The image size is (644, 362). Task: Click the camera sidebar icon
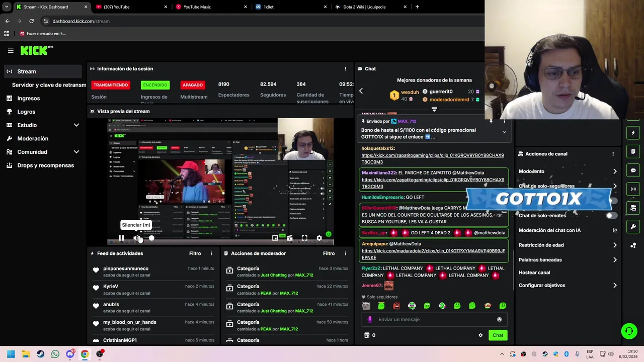pyautogui.click(x=633, y=208)
